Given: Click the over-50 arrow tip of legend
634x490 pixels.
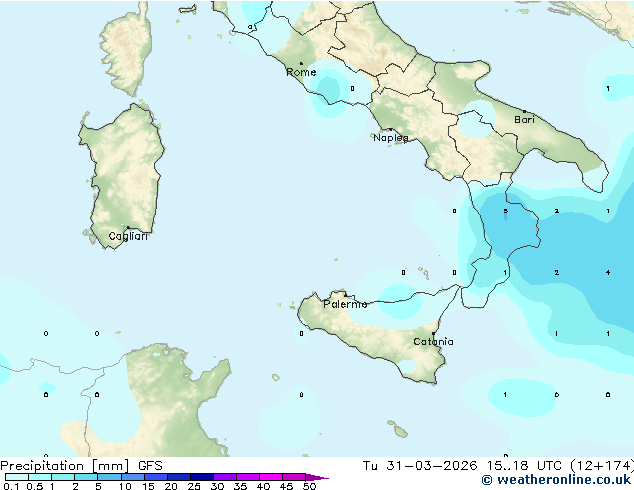Looking at the screenshot, I should [x=317, y=477].
